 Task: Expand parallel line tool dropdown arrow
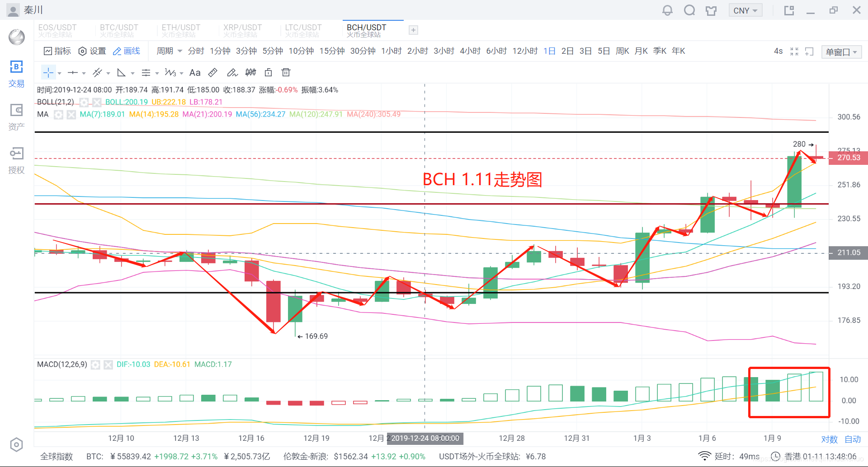point(108,73)
